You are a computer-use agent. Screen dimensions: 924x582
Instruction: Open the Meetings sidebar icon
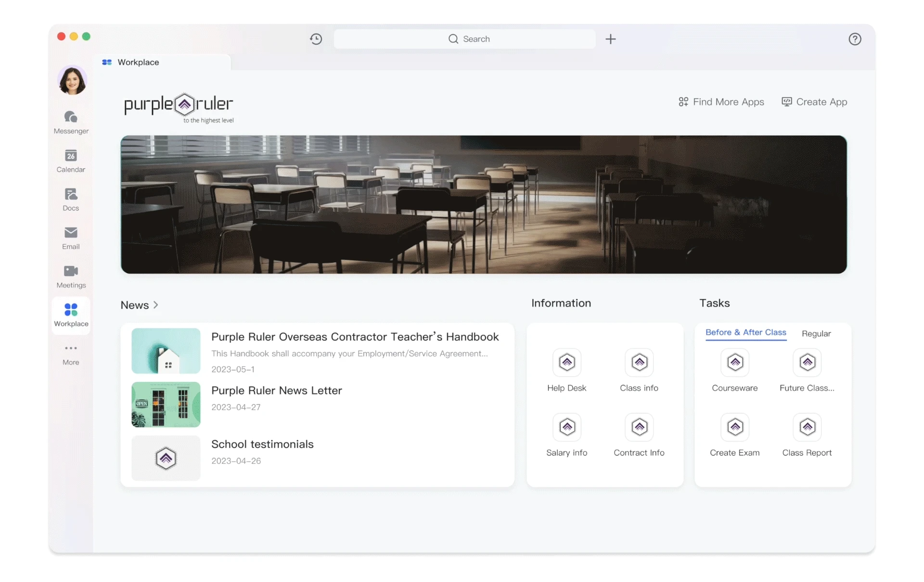pos(71,276)
